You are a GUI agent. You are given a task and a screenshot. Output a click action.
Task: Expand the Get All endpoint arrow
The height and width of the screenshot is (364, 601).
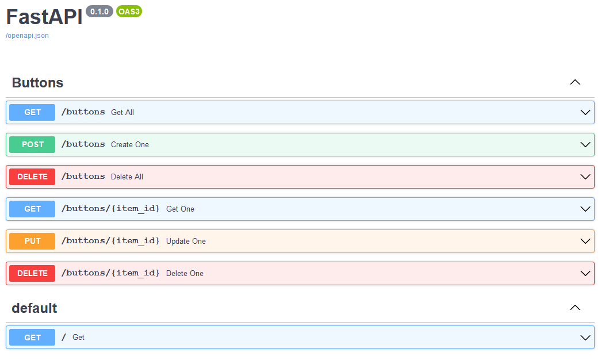point(585,112)
